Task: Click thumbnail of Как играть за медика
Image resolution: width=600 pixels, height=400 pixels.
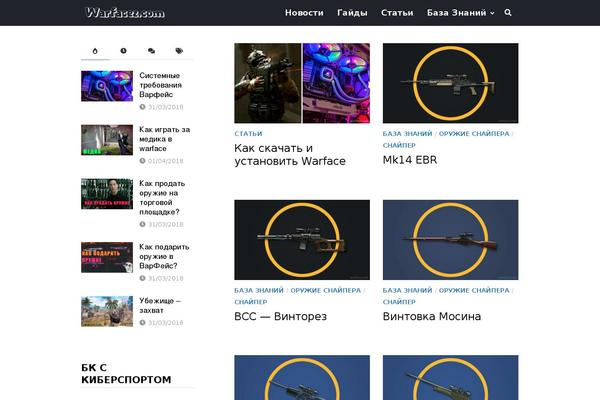Action: 107,140
